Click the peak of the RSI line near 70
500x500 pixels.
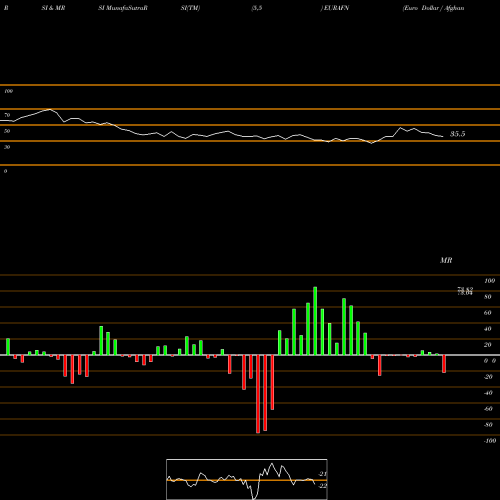click(50, 109)
